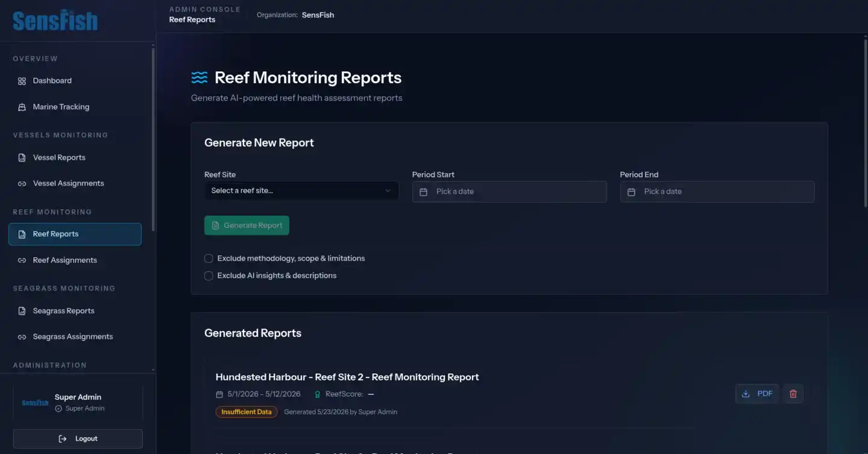Click the Logout button
Image resolution: width=868 pixels, height=454 pixels.
point(78,439)
